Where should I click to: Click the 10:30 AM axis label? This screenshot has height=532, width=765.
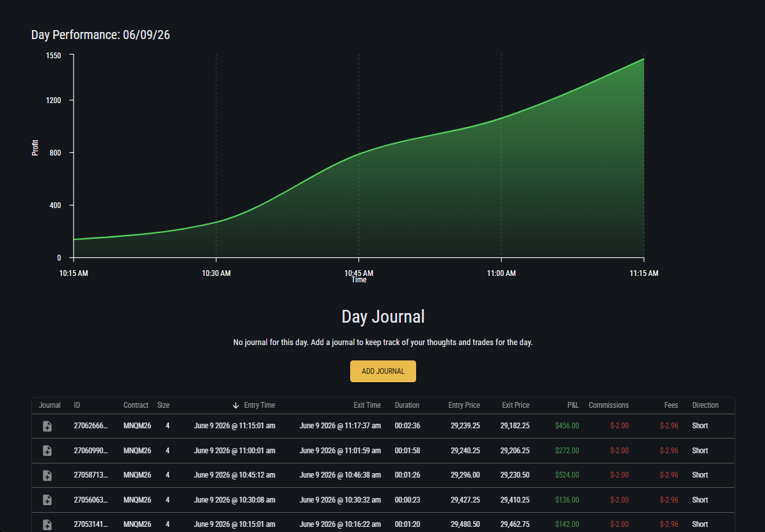(216, 273)
